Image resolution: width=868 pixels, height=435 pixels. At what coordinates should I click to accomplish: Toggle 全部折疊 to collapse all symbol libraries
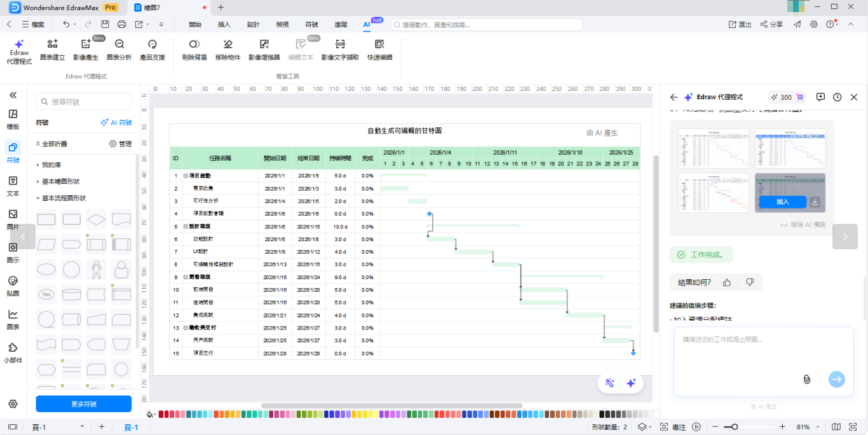52,144
